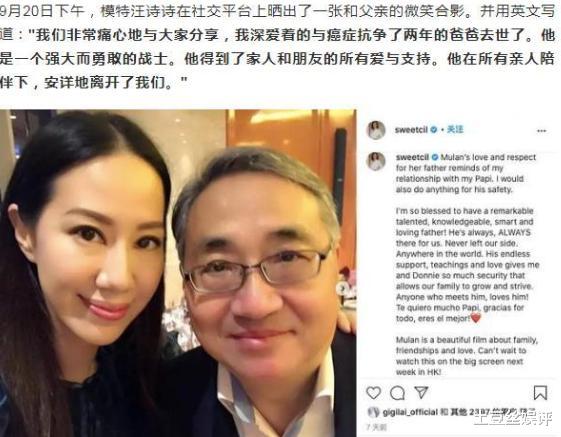561x437 pixels.
Task: Share the post with the paper plane icon
Action: [x=421, y=393]
